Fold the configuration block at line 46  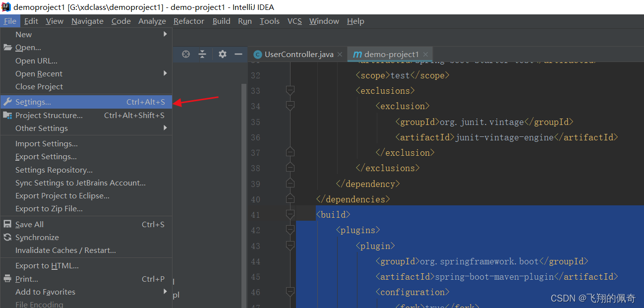290,292
